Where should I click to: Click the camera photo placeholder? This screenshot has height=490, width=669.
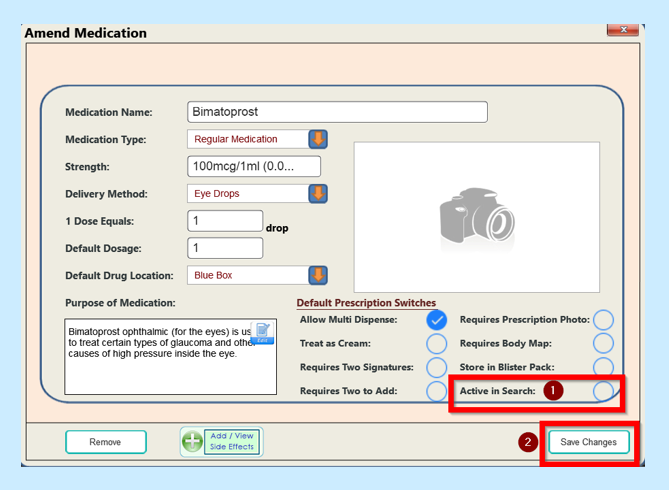point(477,217)
